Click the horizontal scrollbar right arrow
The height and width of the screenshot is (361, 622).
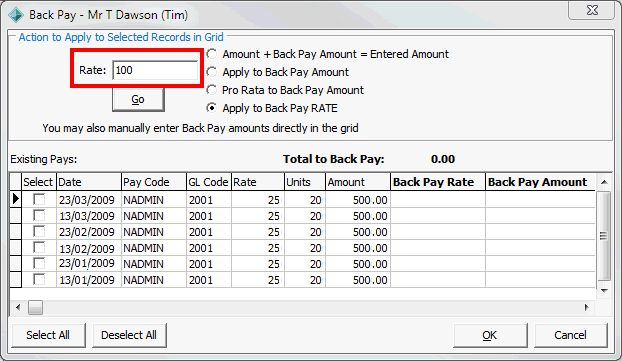(x=587, y=307)
